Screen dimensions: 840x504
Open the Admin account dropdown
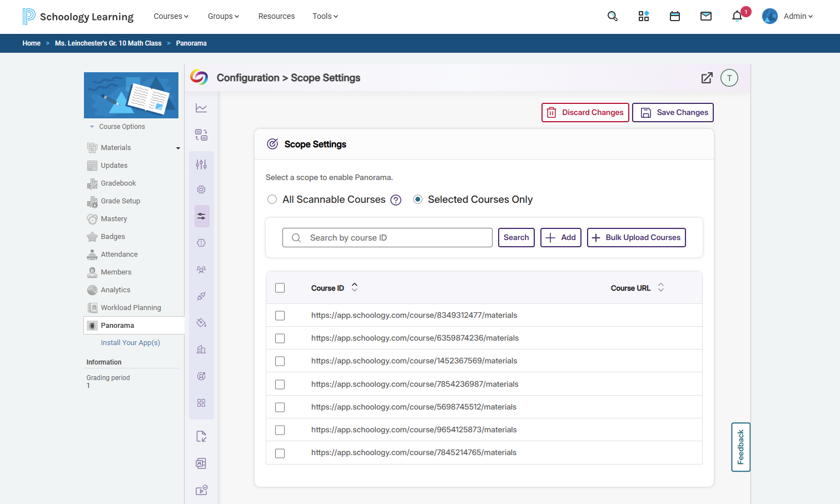pyautogui.click(x=788, y=16)
